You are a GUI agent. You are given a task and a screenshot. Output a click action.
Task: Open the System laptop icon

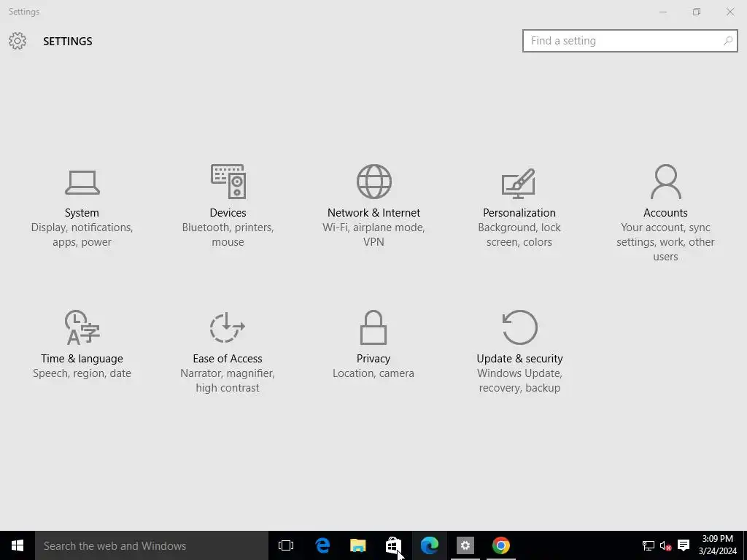[x=82, y=182]
